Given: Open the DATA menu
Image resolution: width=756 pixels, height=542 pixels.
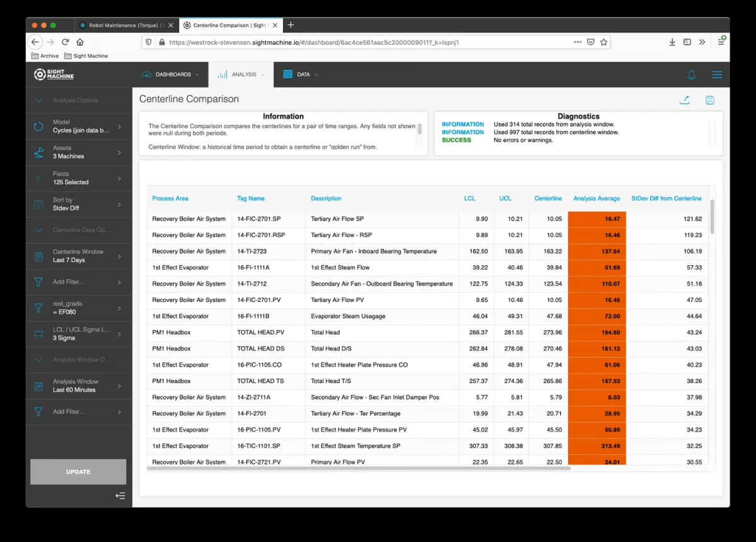Looking at the screenshot, I should point(301,74).
